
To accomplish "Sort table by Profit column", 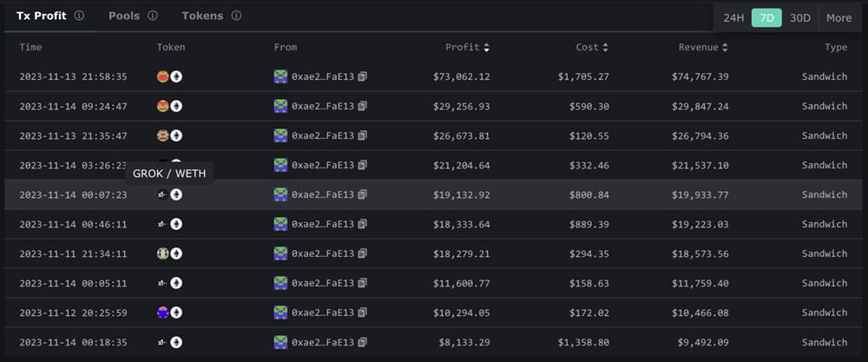I will (x=467, y=47).
